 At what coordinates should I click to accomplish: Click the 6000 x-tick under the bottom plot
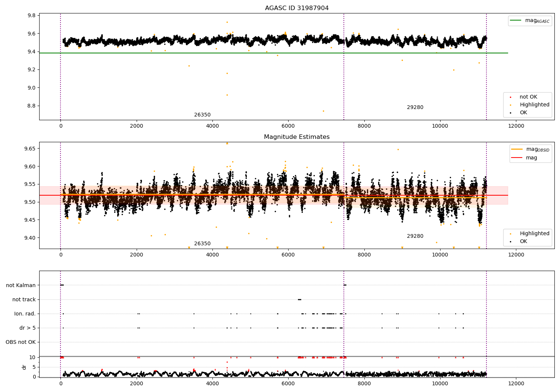(288, 384)
